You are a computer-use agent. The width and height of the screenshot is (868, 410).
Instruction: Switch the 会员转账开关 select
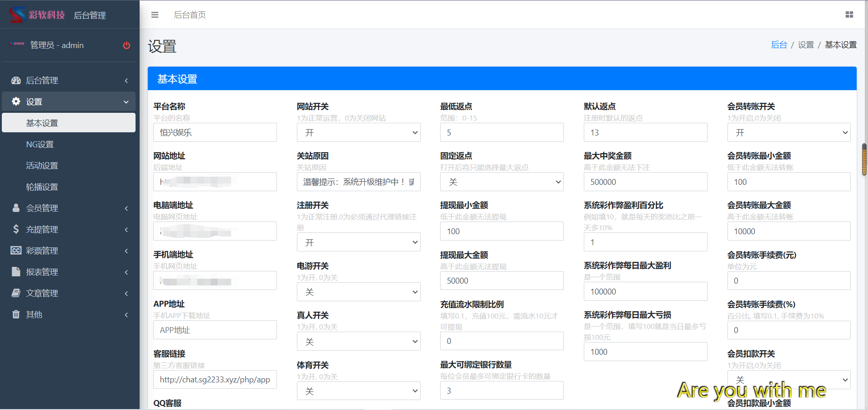789,133
